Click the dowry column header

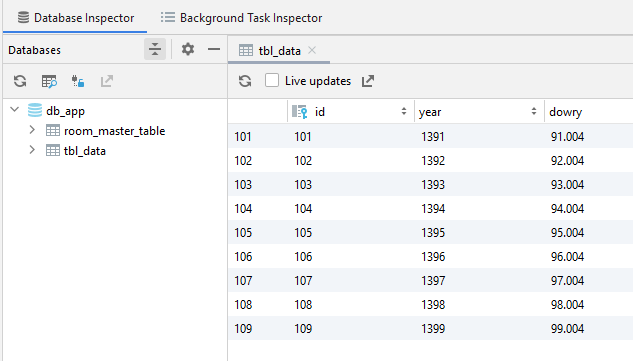point(589,111)
